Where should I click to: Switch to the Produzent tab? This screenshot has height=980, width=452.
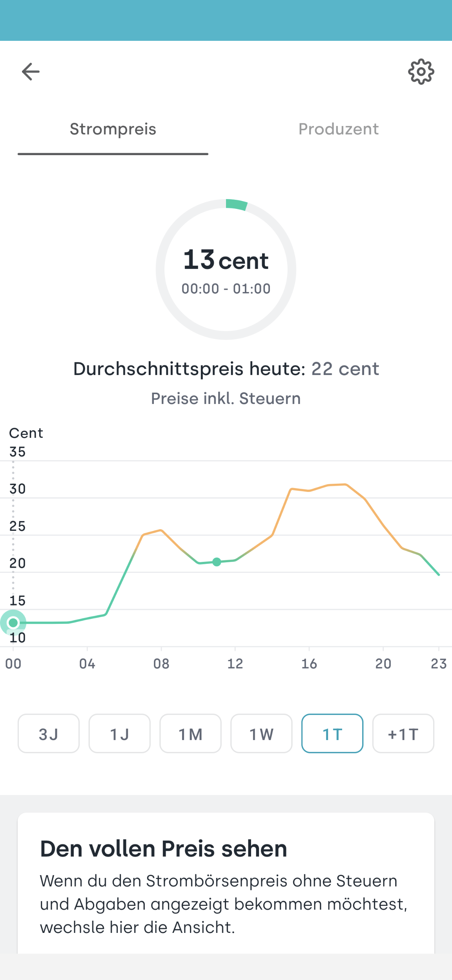339,129
